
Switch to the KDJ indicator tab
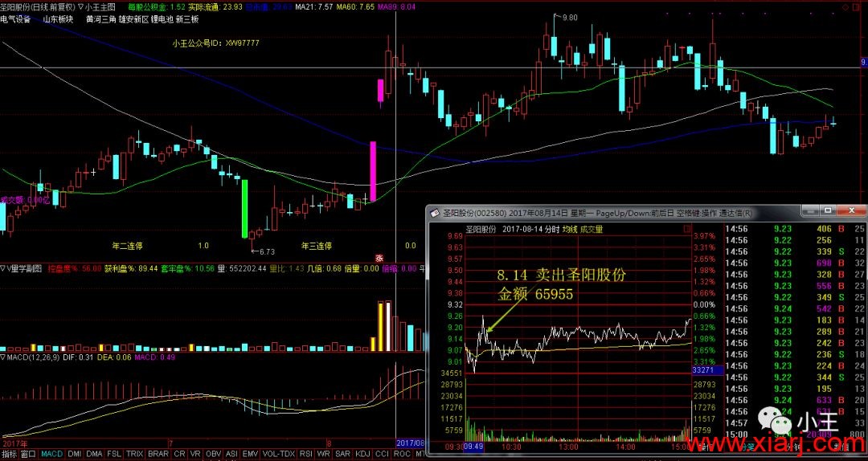coord(362,454)
